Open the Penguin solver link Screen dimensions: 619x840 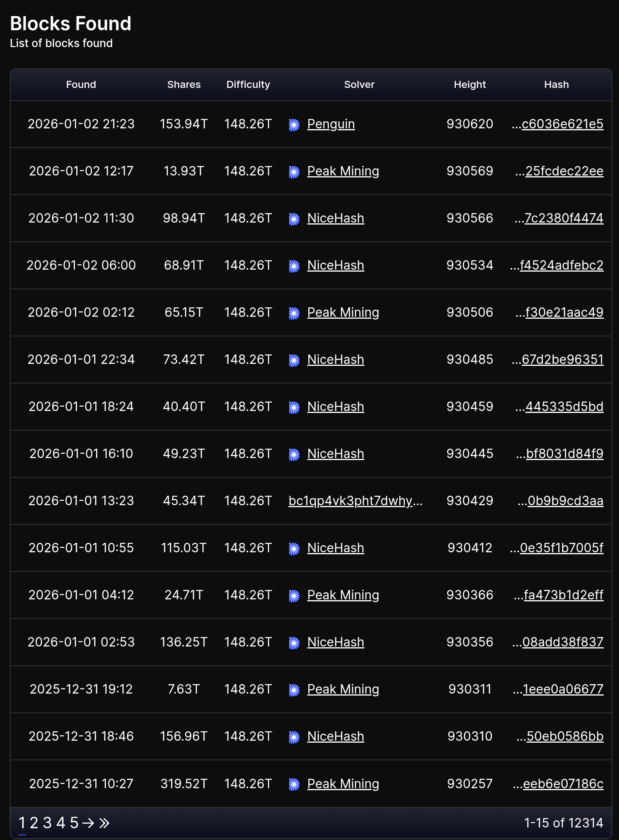(331, 124)
